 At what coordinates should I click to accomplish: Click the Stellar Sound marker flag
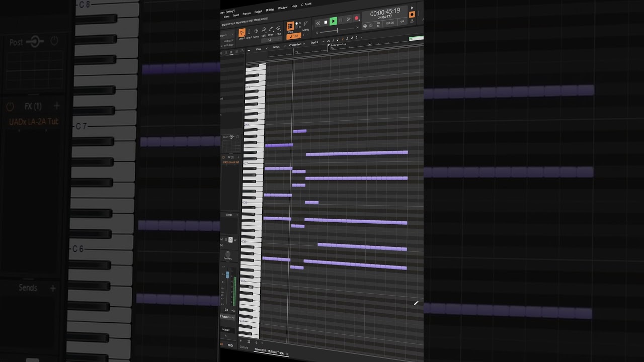(329, 46)
